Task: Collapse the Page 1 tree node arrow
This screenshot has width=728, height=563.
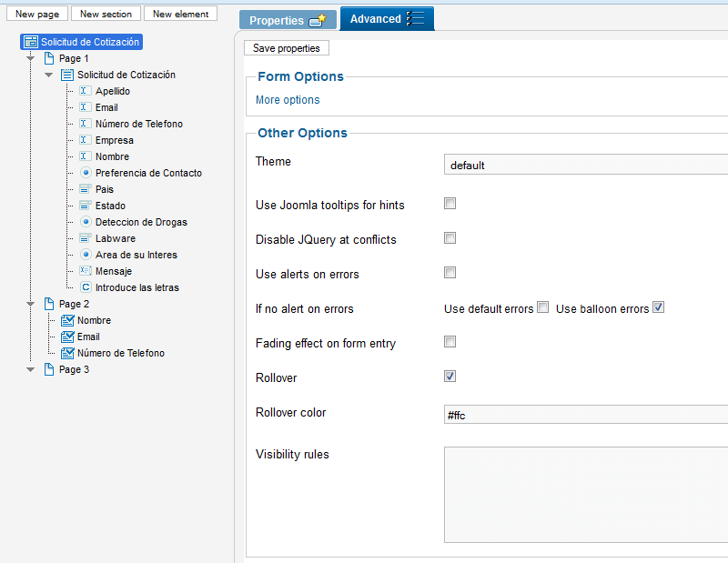Action: (x=31, y=58)
